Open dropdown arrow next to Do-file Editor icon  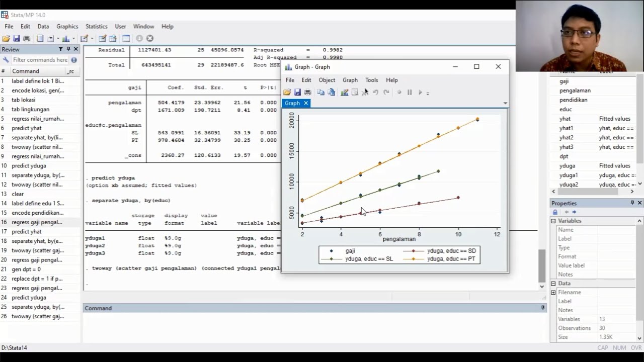pyautogui.click(x=91, y=39)
